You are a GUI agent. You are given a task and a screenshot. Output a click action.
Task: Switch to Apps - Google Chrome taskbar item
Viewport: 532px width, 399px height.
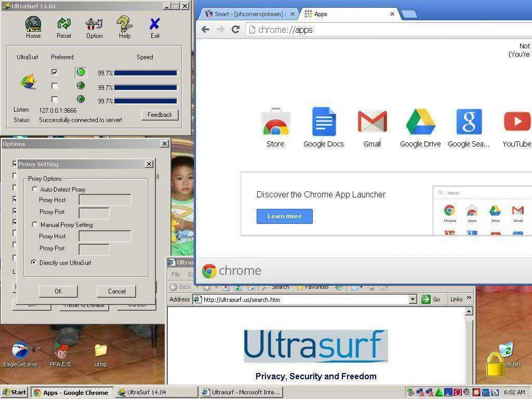(x=72, y=393)
